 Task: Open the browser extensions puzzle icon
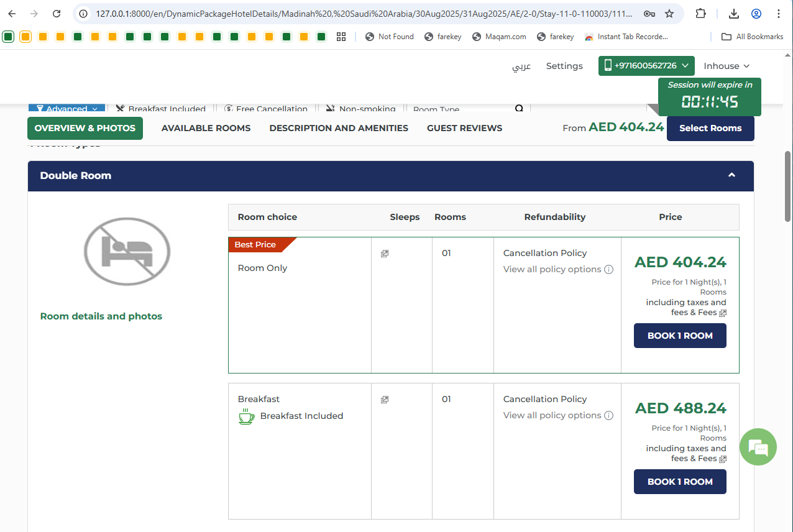pyautogui.click(x=700, y=14)
